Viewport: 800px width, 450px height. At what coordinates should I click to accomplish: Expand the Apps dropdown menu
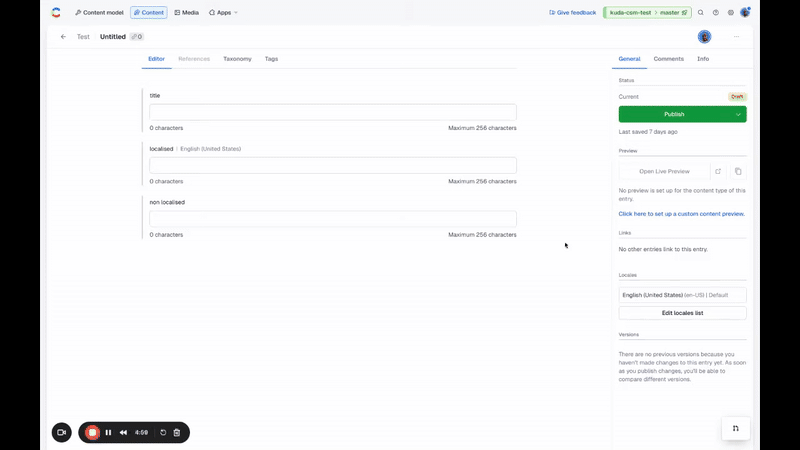223,13
